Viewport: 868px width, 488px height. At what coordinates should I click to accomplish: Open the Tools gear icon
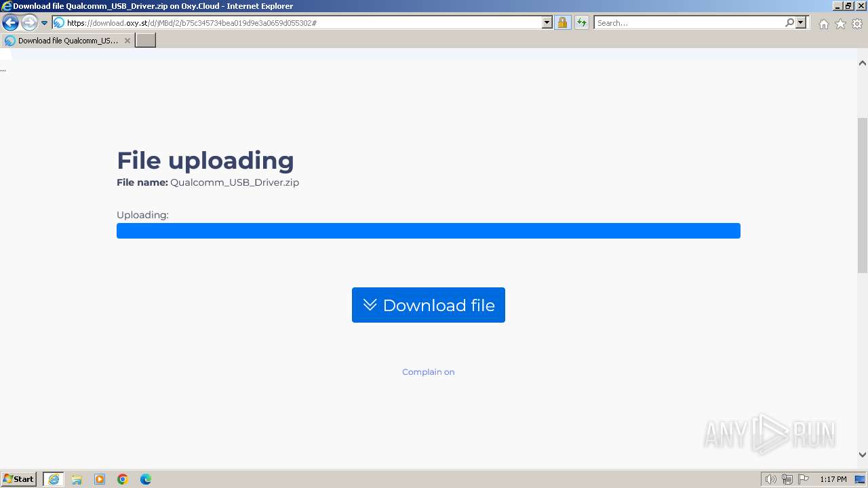tap(857, 24)
